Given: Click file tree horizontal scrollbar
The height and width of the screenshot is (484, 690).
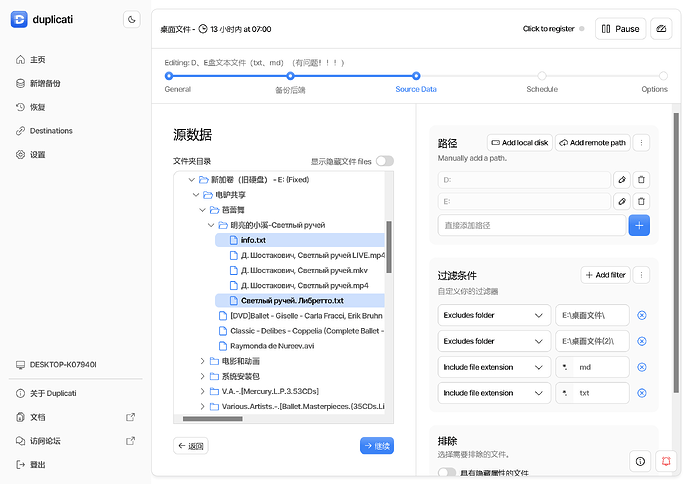Looking at the screenshot, I should (213, 419).
